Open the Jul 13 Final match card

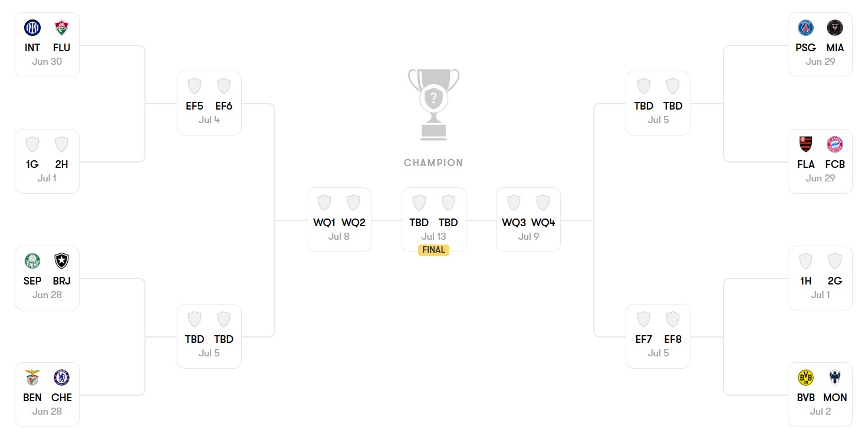433,218
